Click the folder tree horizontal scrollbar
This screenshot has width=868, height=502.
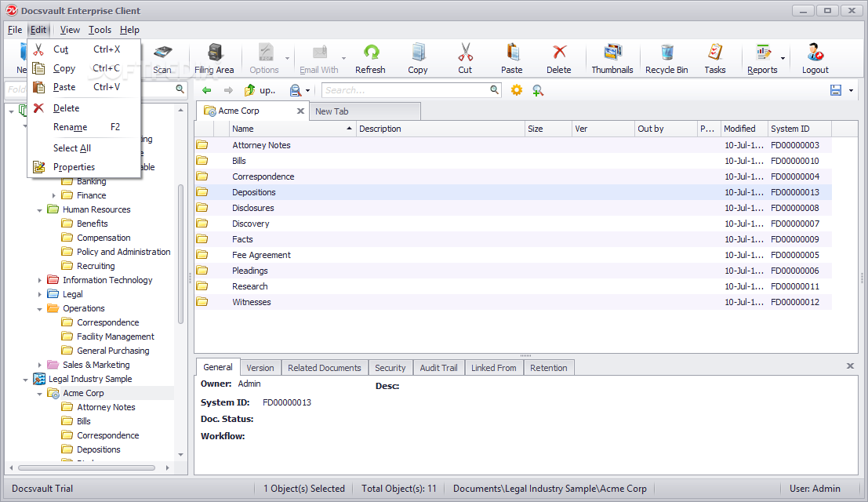[87, 467]
